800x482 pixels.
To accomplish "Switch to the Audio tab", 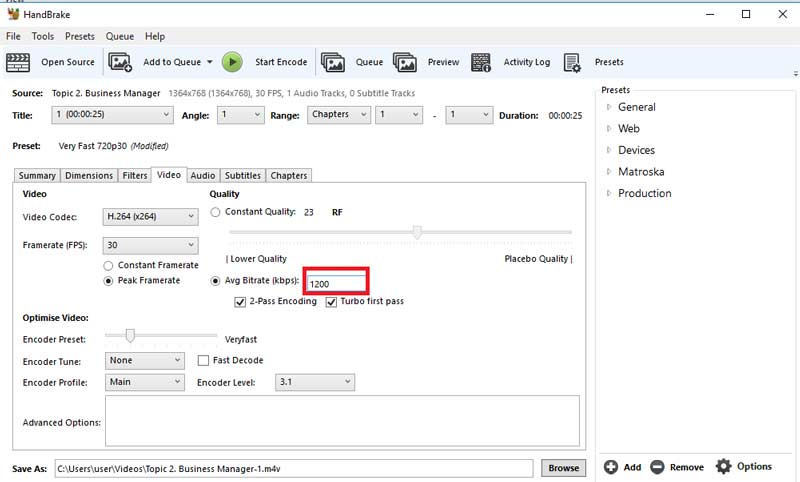I will click(203, 175).
